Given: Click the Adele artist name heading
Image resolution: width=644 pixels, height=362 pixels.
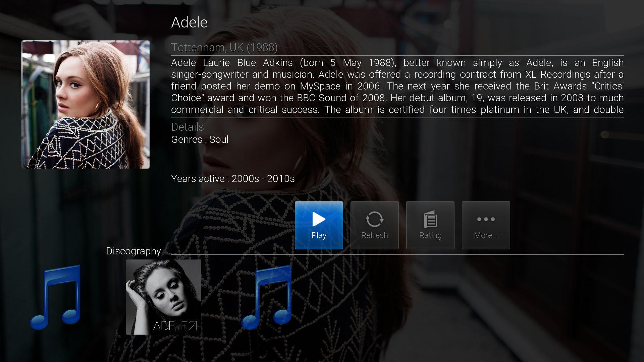Looking at the screenshot, I should 189,22.
